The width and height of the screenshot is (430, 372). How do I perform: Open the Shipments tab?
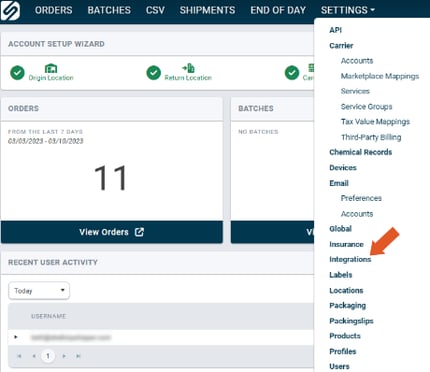207,10
